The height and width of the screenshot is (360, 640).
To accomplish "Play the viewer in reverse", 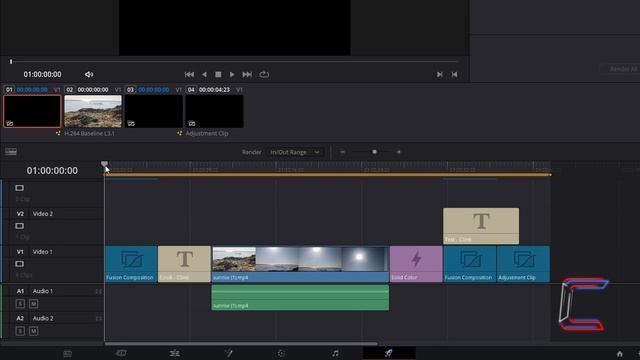I will [204, 74].
